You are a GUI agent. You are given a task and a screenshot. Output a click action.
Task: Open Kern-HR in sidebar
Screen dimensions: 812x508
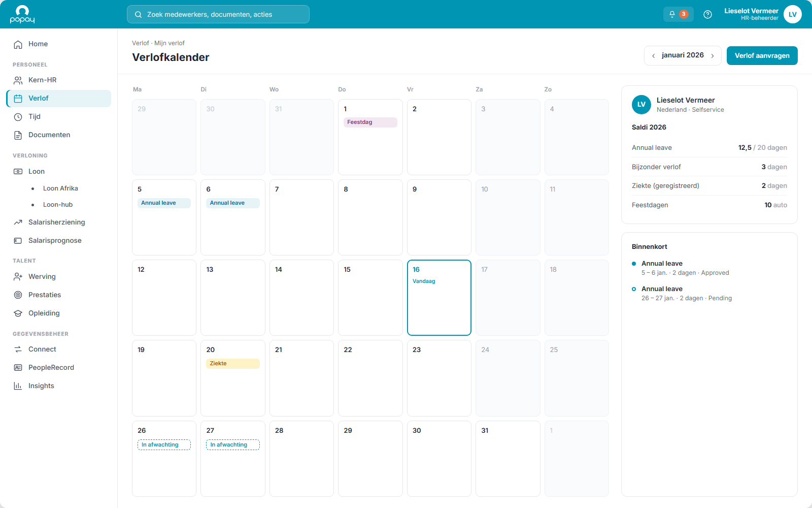coord(59,80)
